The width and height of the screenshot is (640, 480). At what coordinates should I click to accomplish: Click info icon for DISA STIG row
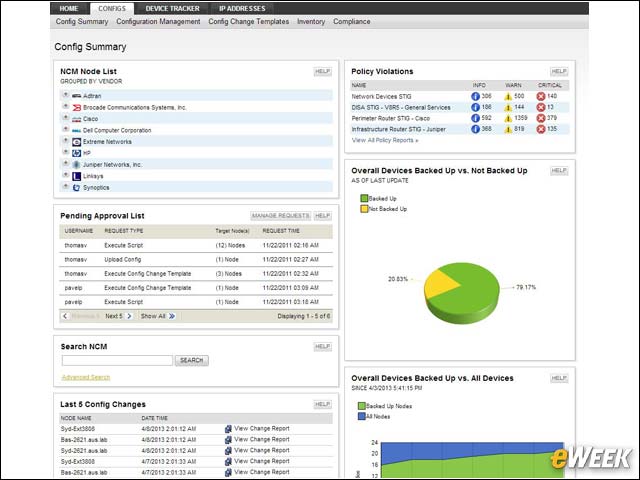point(475,107)
